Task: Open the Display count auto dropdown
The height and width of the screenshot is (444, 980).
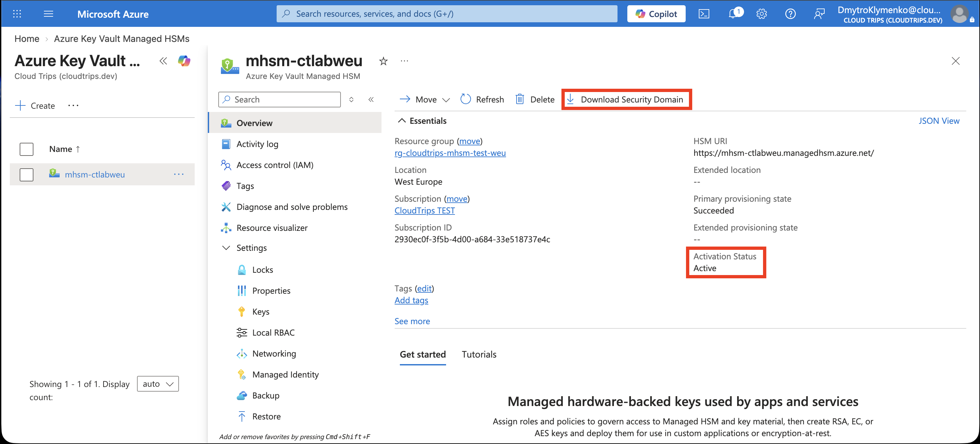Action: coord(158,384)
